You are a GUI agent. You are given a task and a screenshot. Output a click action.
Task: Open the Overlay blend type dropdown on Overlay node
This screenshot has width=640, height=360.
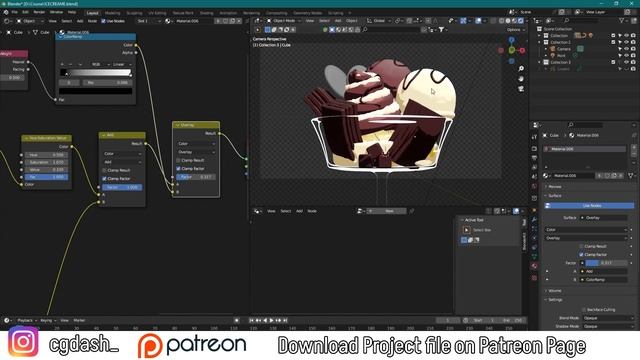[x=196, y=152]
